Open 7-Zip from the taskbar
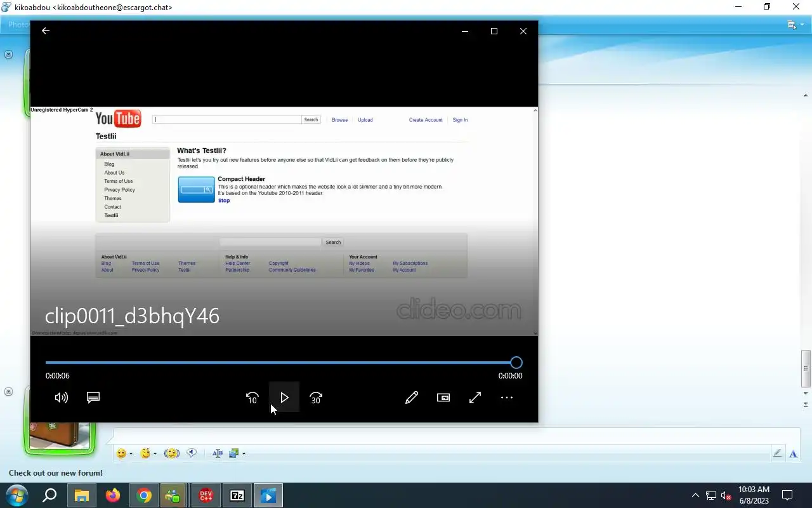 pos(237,495)
